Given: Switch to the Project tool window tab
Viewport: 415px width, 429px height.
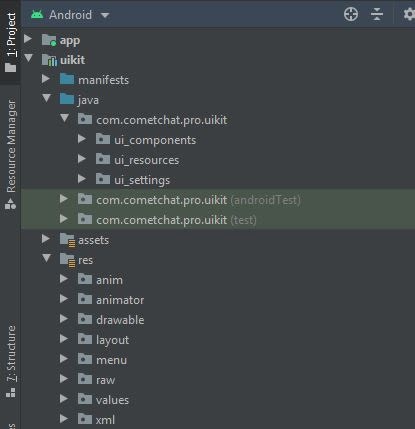Looking at the screenshot, I should (x=10, y=42).
